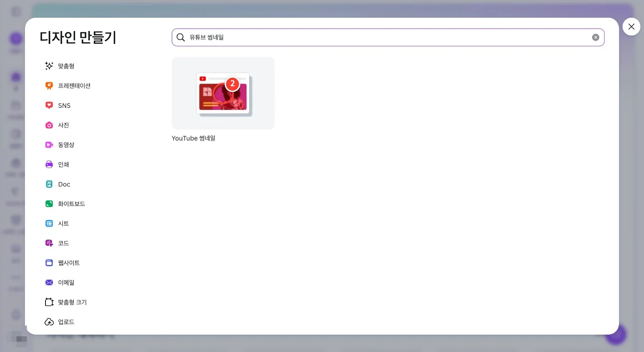The height and width of the screenshot is (352, 644).
Task: Click the 이메일 envelope icon
Action: (x=49, y=282)
